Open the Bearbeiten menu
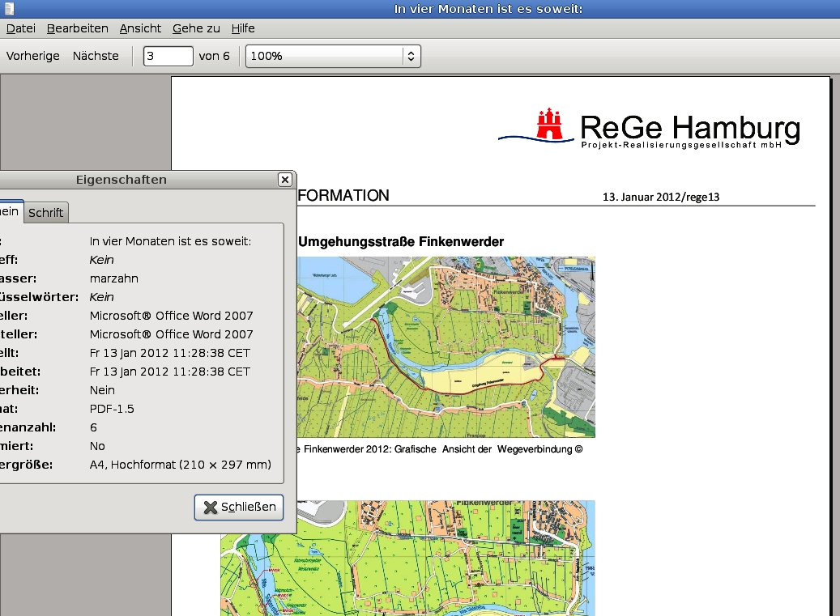The height and width of the screenshot is (616, 840). pos(77,28)
